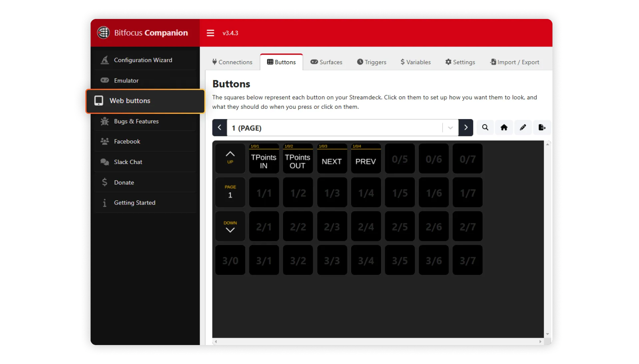Open the Donate sidebar link
This screenshot has width=639, height=364.
[x=145, y=182]
